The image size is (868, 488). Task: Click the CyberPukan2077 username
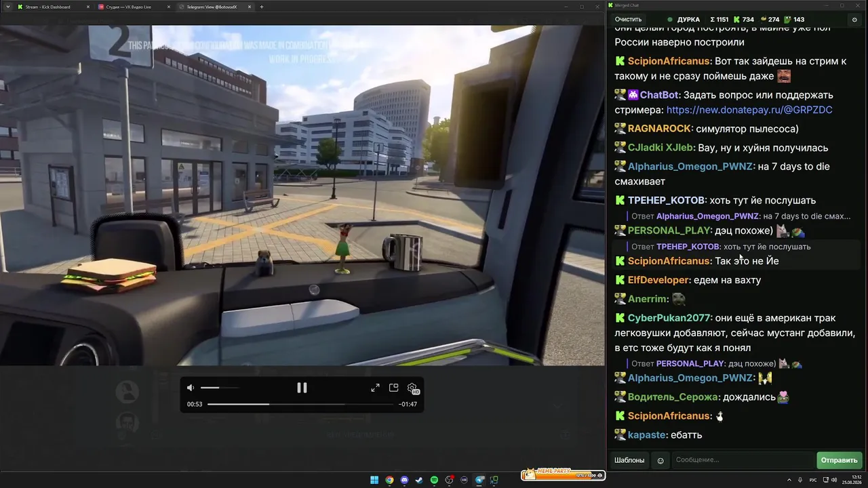click(670, 318)
